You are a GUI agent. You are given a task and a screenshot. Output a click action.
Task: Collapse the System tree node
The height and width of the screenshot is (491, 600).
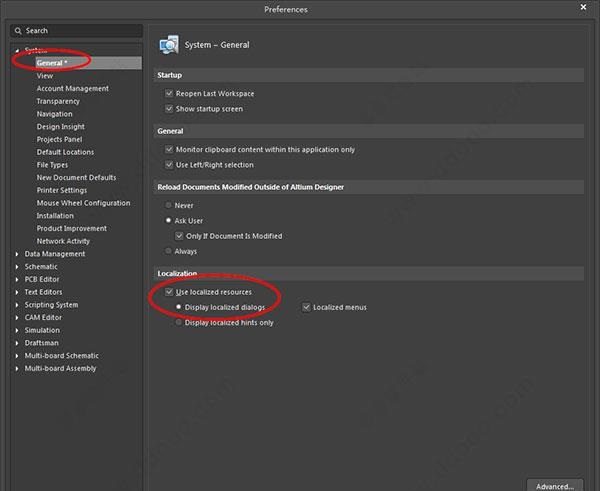click(x=17, y=51)
